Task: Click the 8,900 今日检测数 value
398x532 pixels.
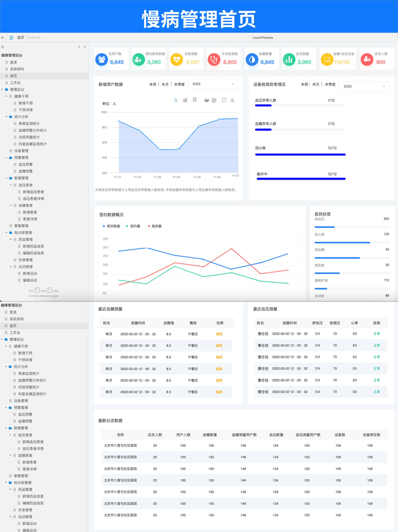Action: click(230, 62)
